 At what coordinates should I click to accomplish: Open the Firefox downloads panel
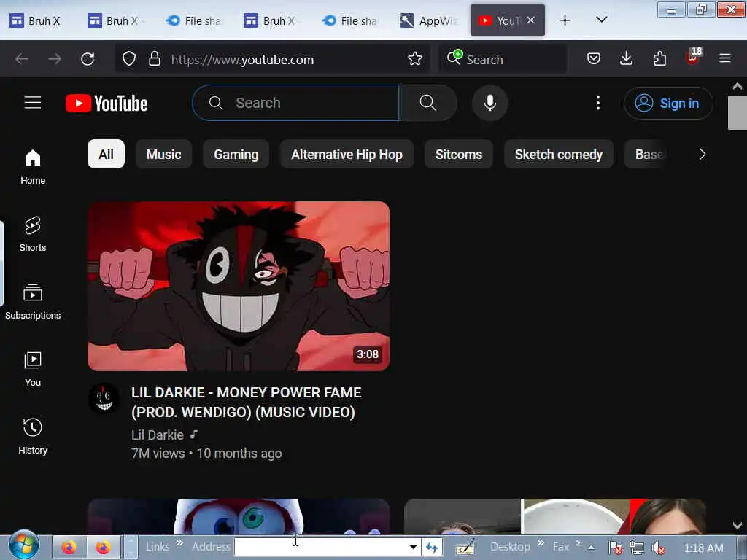coord(627,59)
